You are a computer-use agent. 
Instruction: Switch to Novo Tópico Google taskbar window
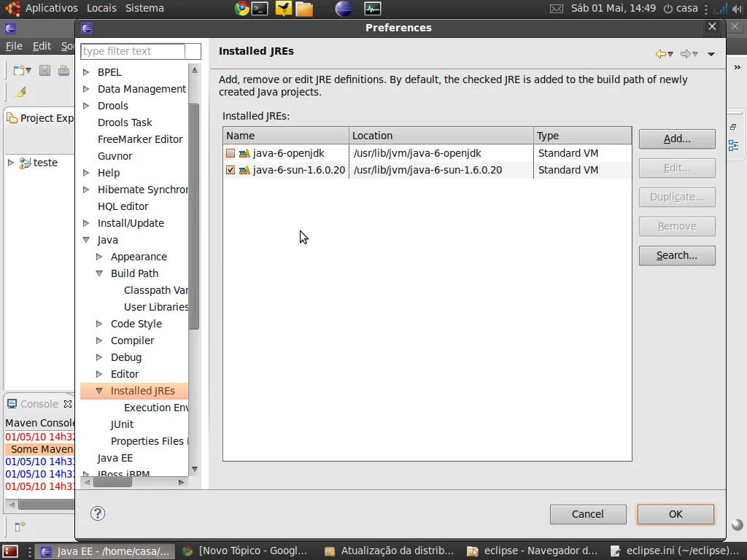(246, 551)
